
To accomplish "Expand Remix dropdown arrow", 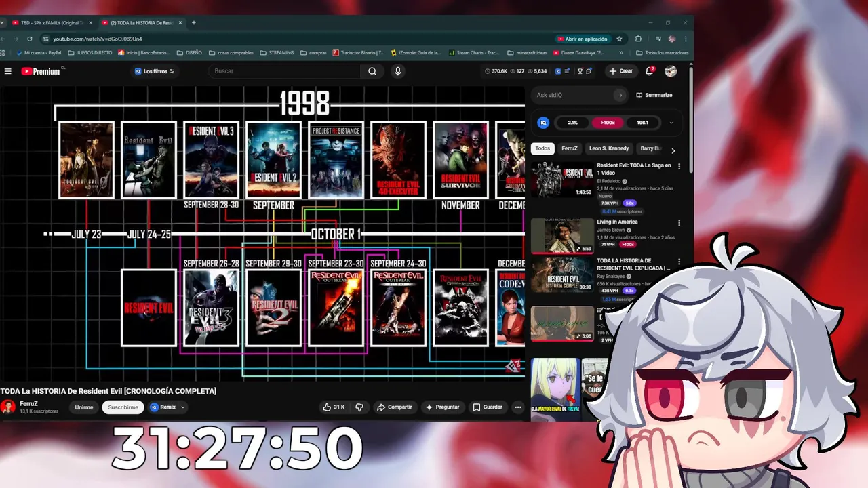I will pos(182,407).
